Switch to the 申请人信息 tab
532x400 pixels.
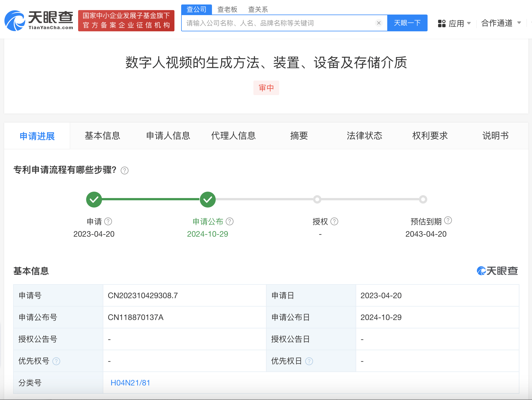(168, 136)
